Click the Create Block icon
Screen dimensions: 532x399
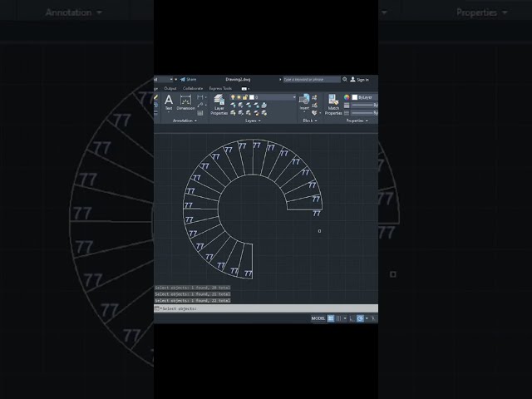314,97
